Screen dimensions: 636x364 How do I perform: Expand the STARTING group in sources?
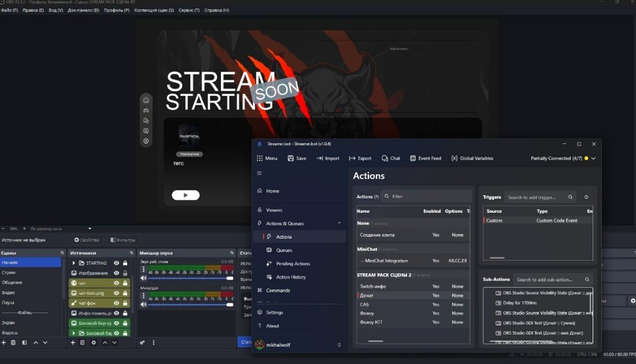[74, 263]
